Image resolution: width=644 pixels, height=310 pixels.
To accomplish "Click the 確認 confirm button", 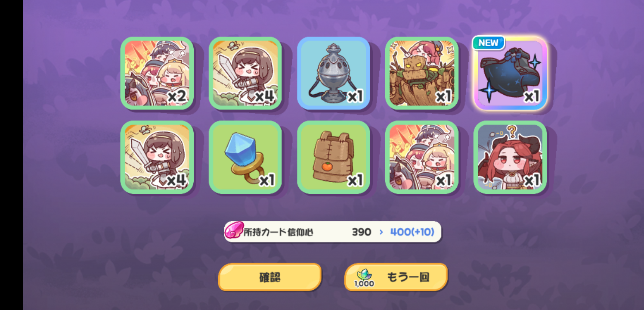I will point(270,277).
